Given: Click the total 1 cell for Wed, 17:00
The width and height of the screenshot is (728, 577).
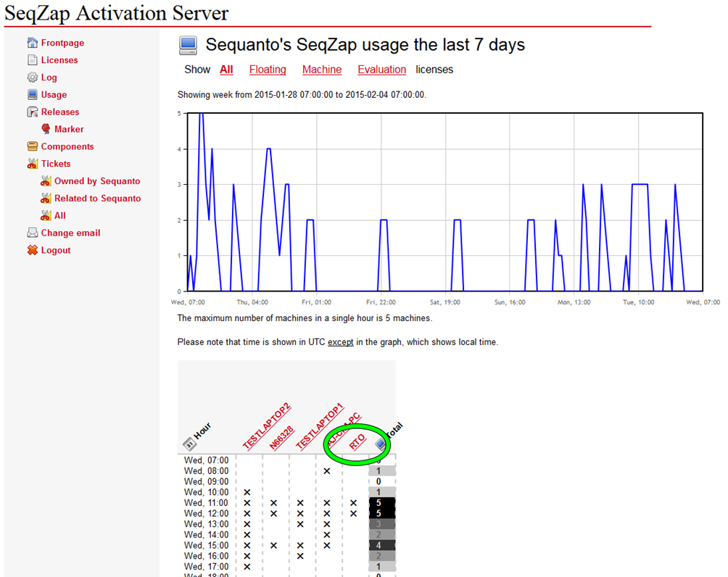Looking at the screenshot, I should point(381,567).
